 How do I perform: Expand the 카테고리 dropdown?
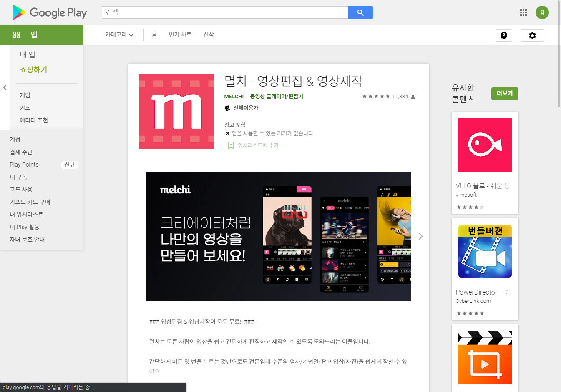click(x=119, y=35)
